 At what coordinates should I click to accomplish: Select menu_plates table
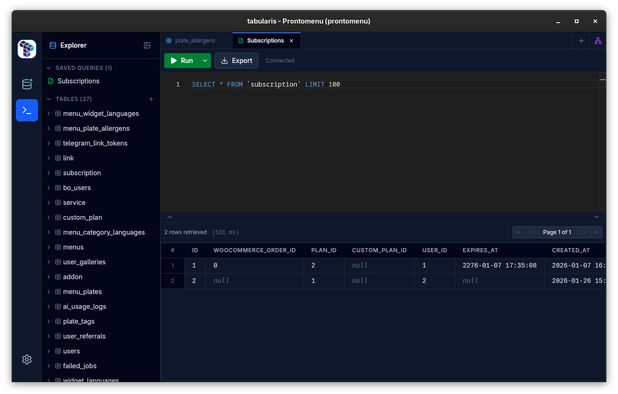[x=82, y=292]
